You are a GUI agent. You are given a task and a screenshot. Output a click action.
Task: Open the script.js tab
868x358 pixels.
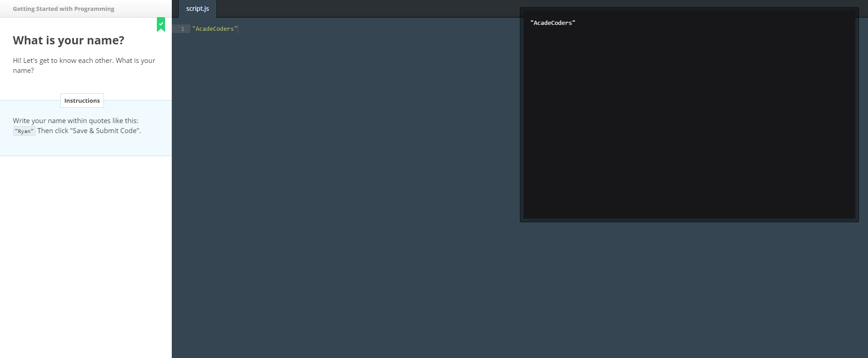click(198, 9)
